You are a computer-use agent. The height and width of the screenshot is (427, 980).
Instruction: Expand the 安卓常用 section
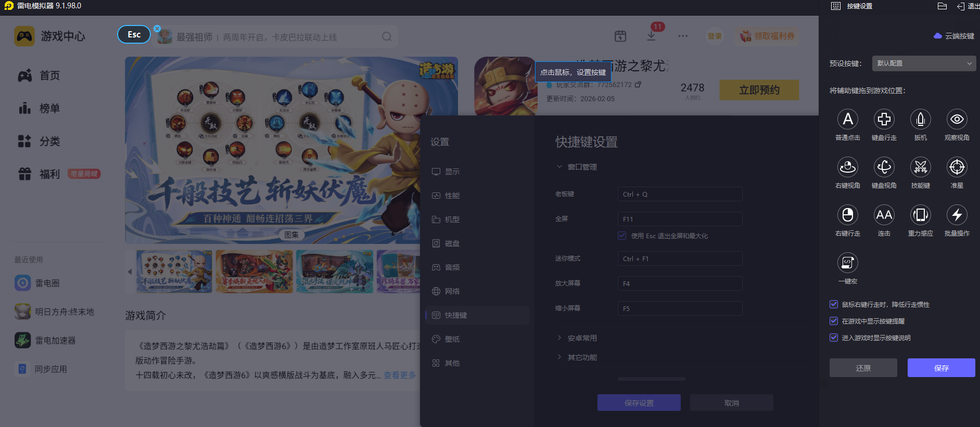577,338
